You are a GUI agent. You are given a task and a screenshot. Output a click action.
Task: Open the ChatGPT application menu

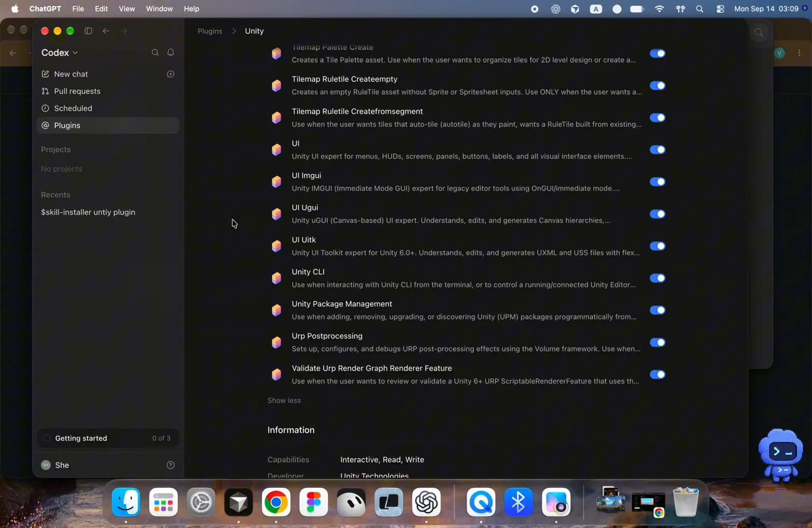pyautogui.click(x=45, y=9)
